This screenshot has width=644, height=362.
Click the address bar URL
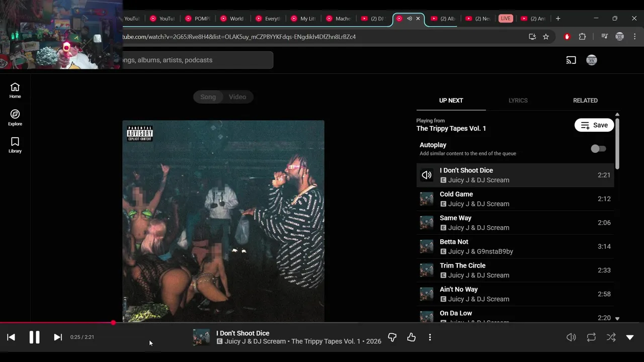(239, 37)
